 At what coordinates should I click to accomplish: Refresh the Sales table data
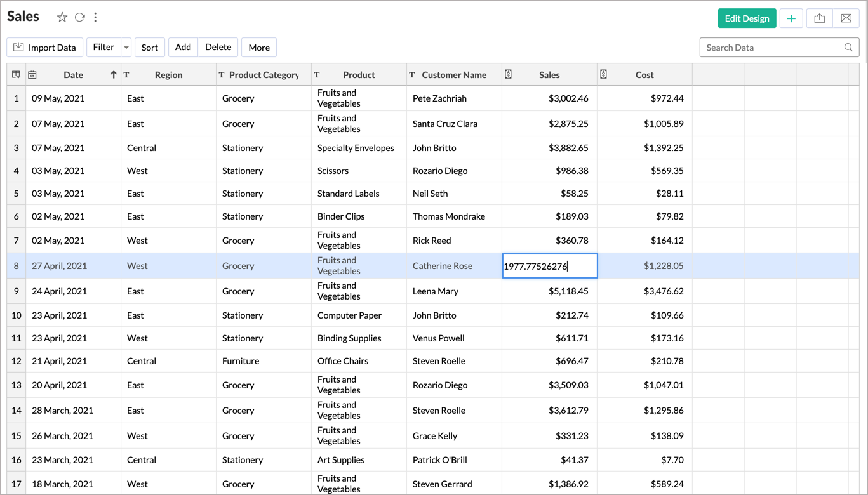pos(79,16)
